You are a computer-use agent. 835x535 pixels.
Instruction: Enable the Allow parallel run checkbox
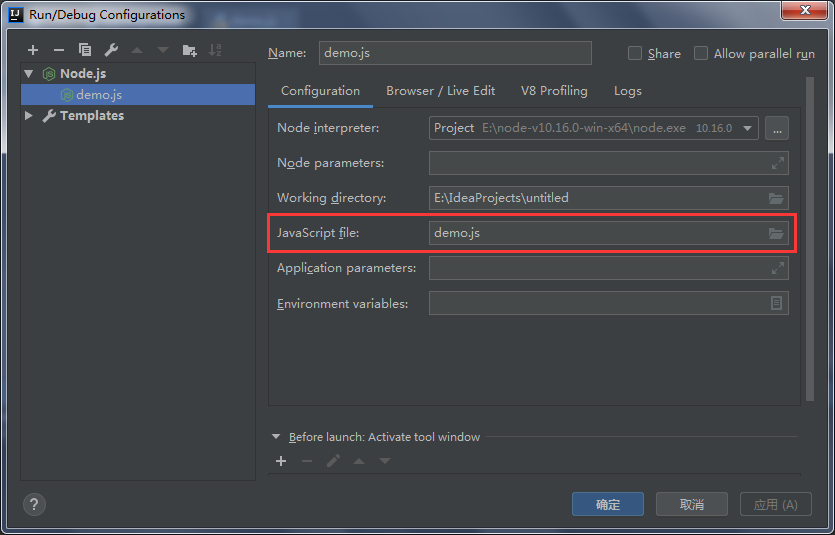(x=701, y=53)
